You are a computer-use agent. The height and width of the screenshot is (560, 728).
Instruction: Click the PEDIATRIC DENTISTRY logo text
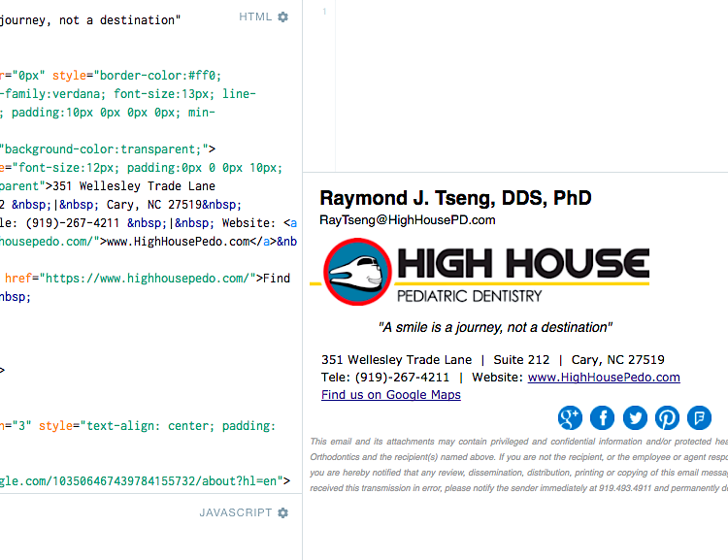click(470, 296)
